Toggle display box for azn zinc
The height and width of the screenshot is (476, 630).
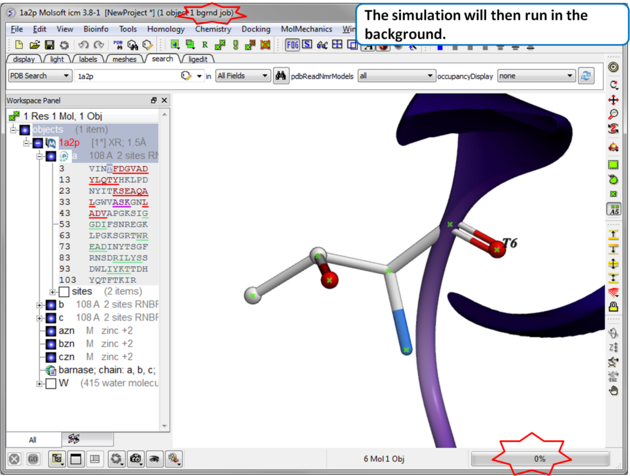(x=51, y=331)
